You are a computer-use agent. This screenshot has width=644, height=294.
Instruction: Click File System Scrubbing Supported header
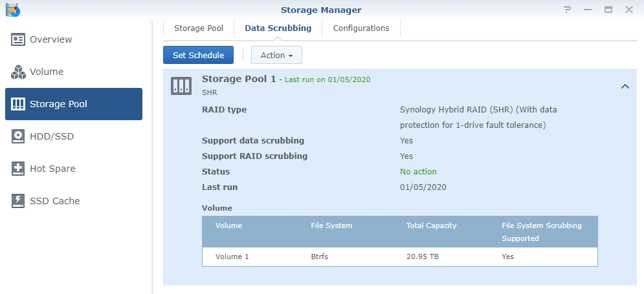point(542,232)
